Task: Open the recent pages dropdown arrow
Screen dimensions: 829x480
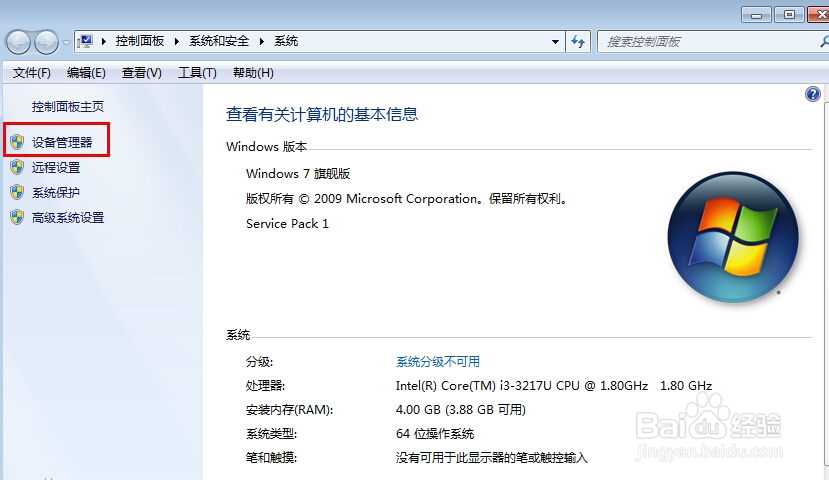Action: (66, 42)
